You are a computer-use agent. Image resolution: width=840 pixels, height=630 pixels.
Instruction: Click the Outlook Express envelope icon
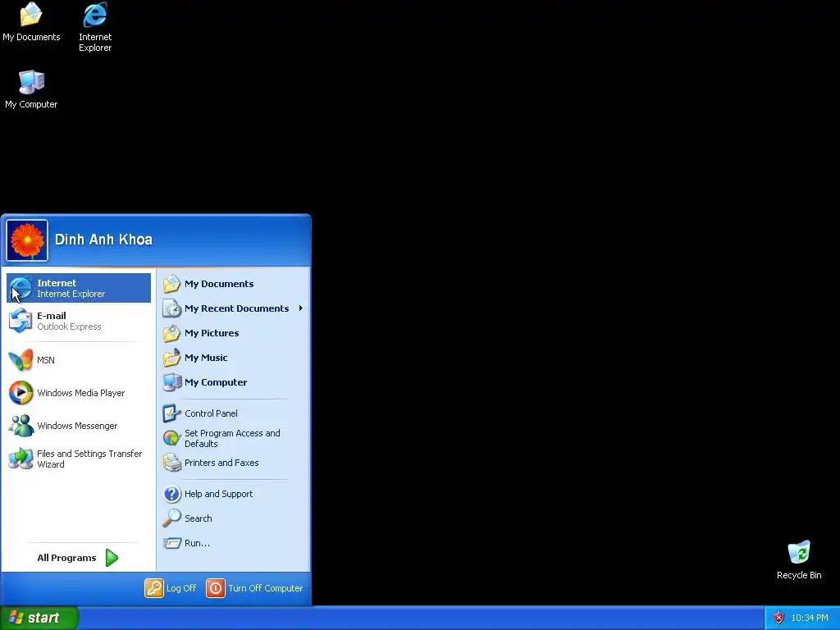(21, 321)
